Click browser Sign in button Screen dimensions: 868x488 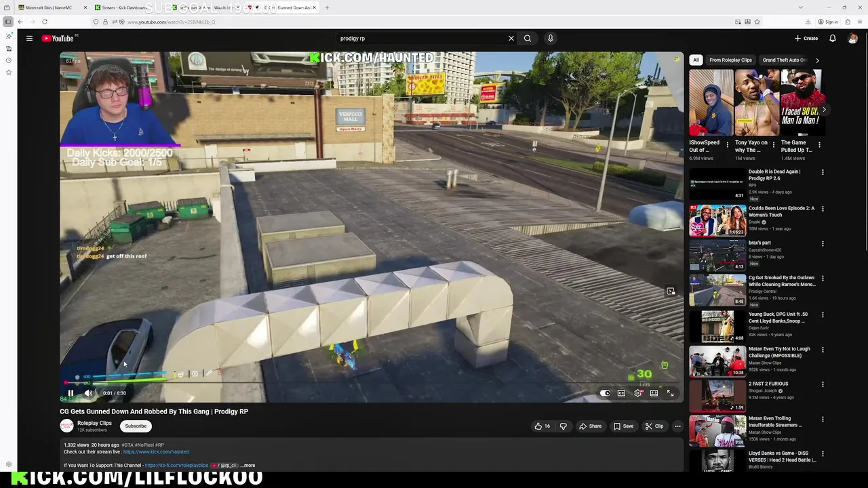pos(829,22)
